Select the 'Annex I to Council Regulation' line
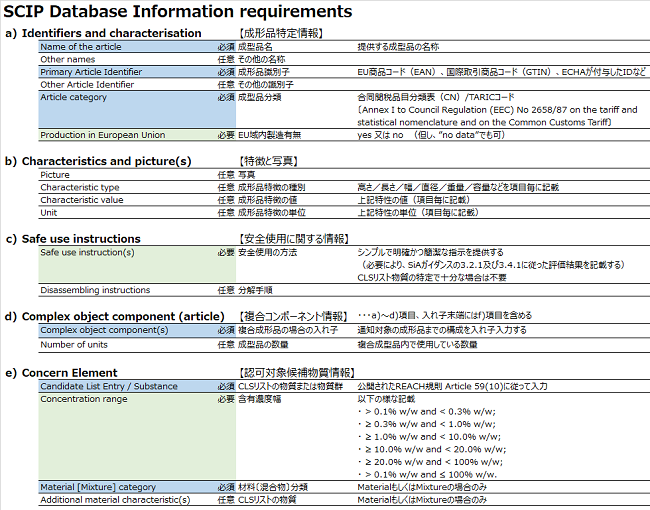650x510 pixels. 497,110
